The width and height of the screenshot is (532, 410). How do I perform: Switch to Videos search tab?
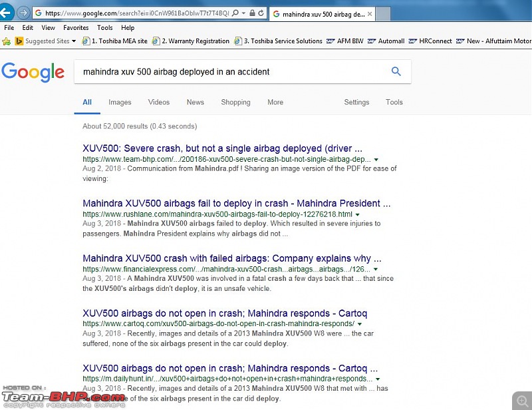159,102
